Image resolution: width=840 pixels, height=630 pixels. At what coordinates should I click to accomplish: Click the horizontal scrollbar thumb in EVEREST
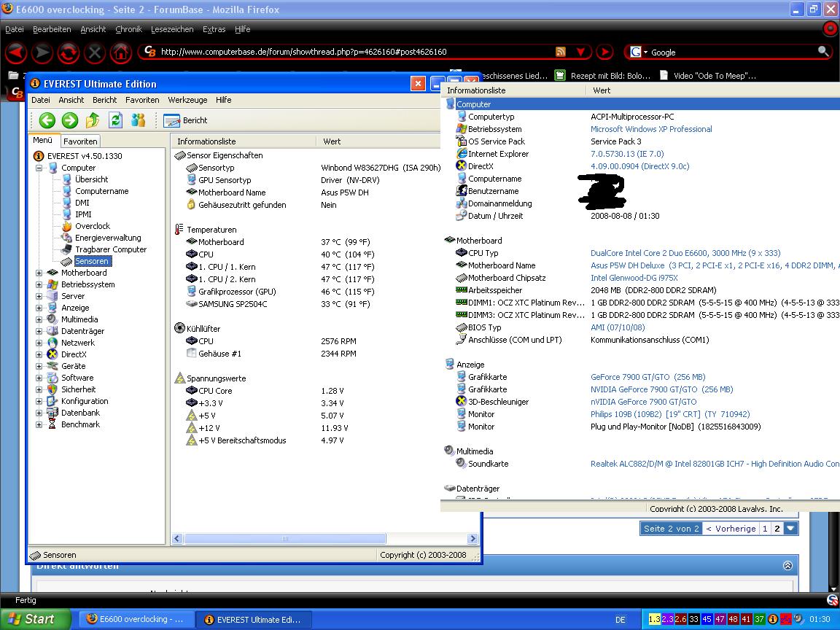click(x=284, y=538)
